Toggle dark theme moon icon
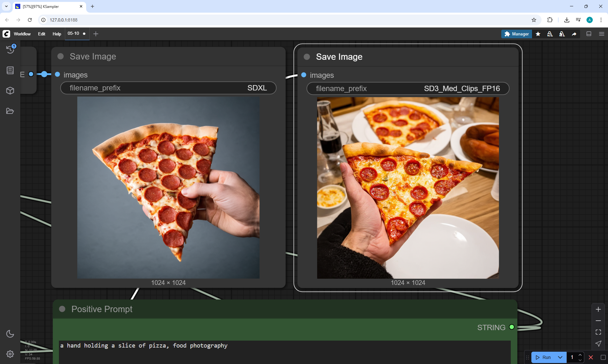The width and height of the screenshot is (608, 364). click(10, 334)
